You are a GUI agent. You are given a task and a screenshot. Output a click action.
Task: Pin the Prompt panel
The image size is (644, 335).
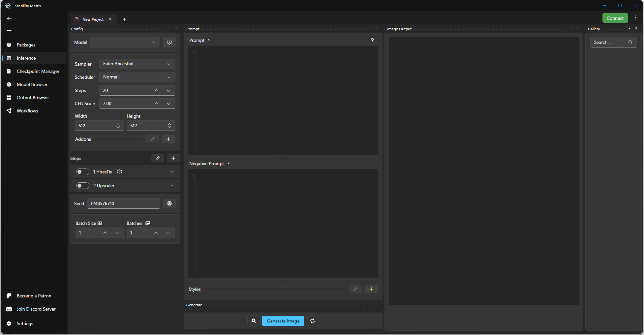point(377,29)
